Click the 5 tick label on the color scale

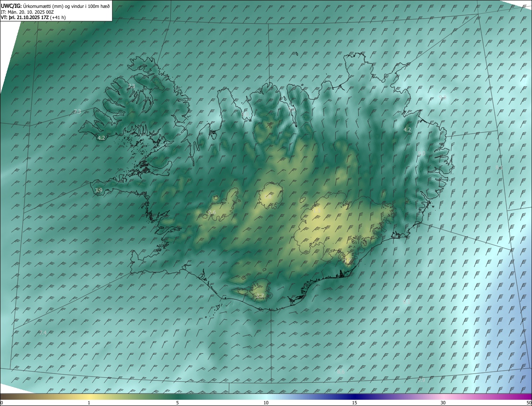click(x=177, y=403)
